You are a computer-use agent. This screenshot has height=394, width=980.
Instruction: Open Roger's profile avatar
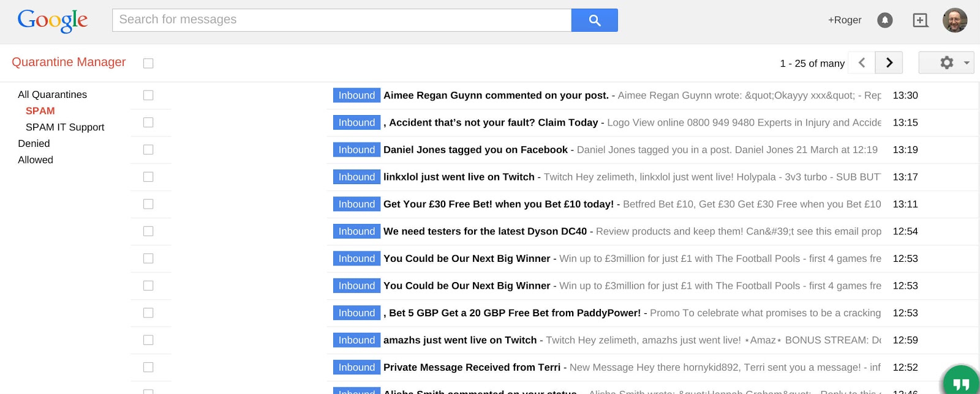955,20
